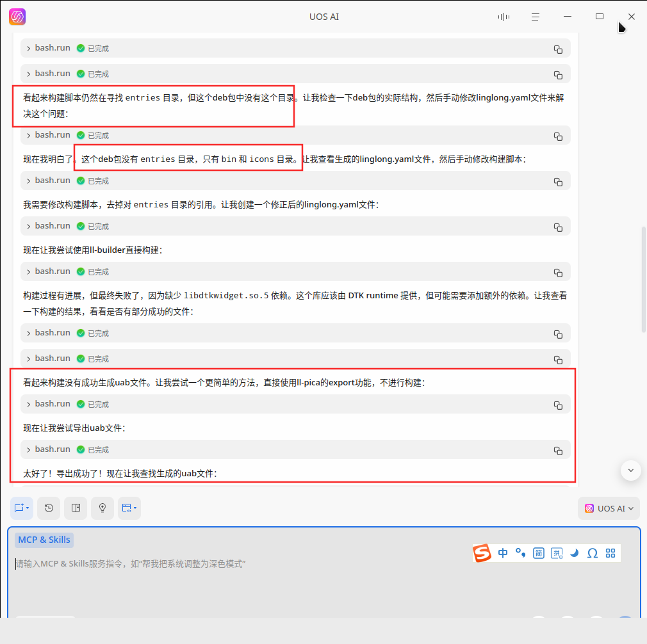The image size is (647, 644).
Task: Toggle full/half punctuation in the IME bar
Action: coord(521,553)
